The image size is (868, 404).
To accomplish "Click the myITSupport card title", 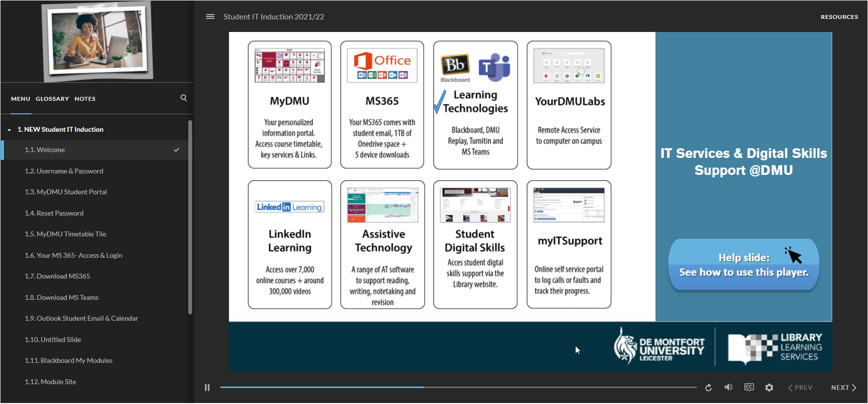I will click(570, 241).
